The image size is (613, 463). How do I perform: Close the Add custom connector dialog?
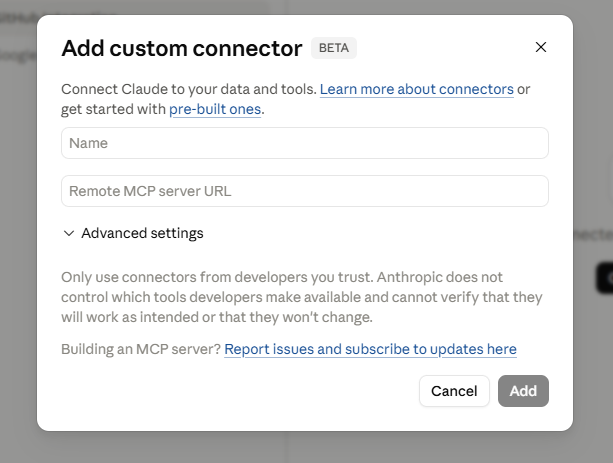pos(541,47)
